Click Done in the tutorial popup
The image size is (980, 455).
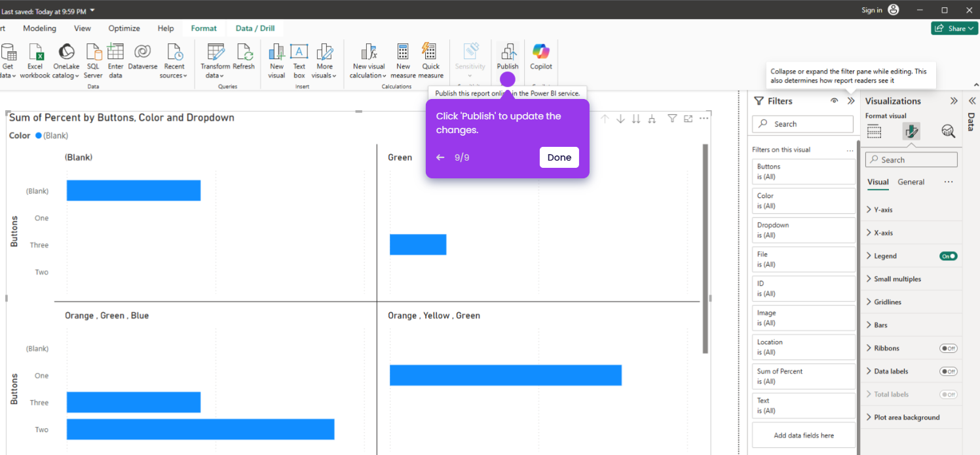click(559, 157)
